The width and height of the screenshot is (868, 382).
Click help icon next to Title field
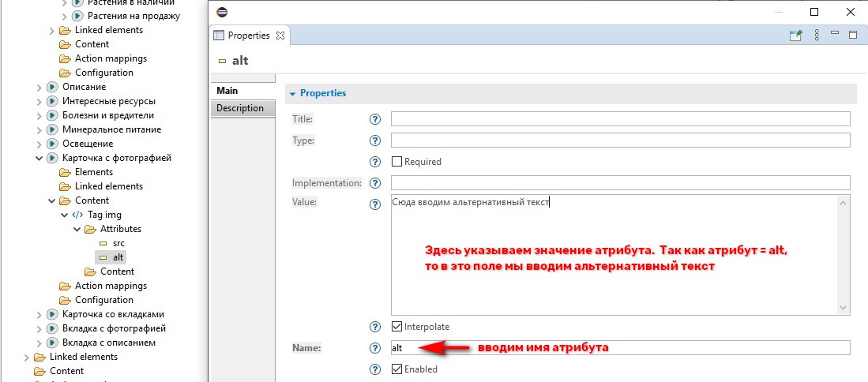point(375,119)
